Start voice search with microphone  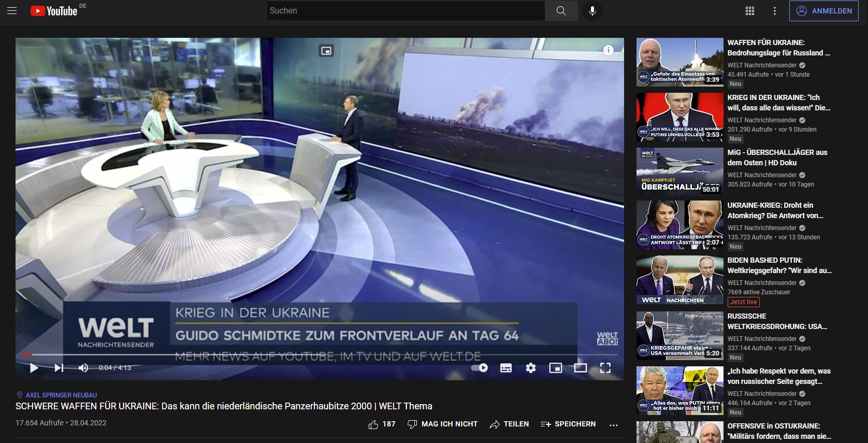592,11
